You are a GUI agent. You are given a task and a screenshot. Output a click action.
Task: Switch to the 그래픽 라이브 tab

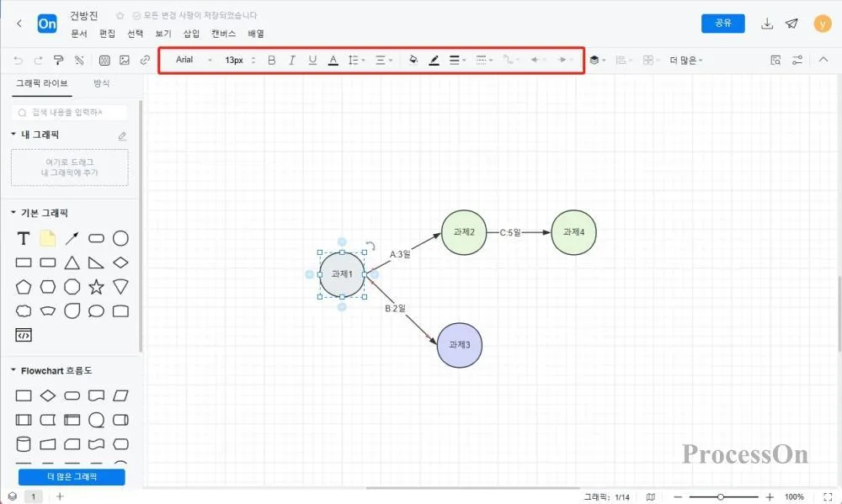coord(42,83)
